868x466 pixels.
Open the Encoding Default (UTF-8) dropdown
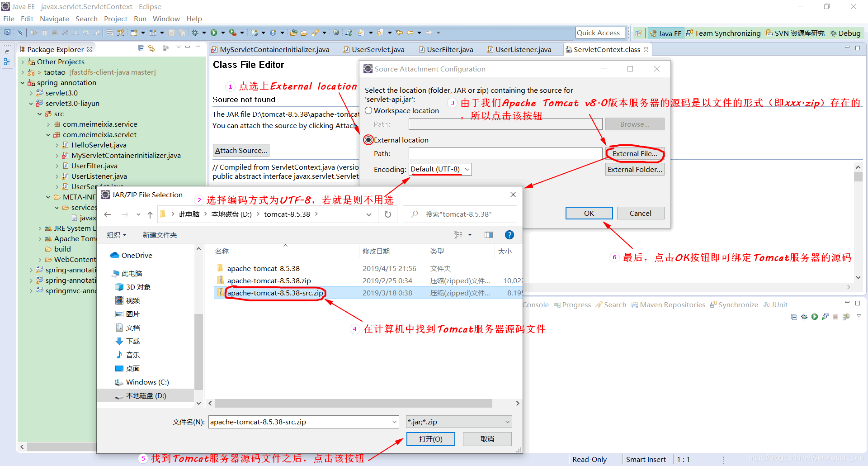[x=440, y=169]
